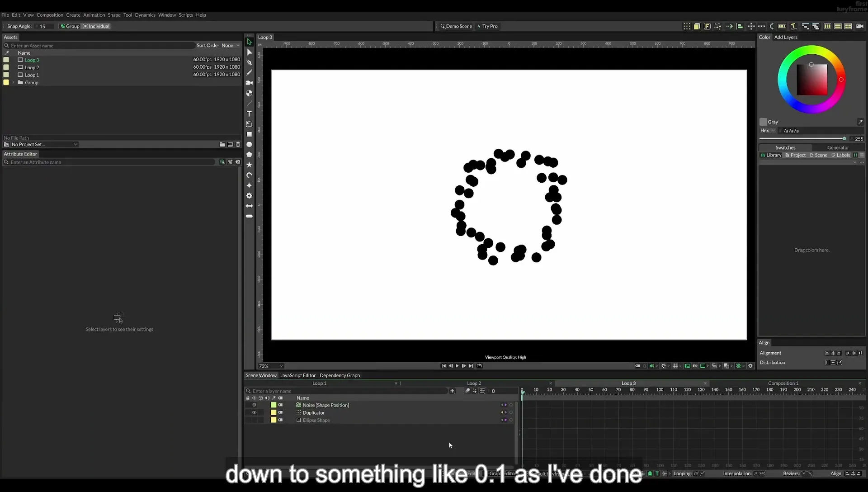Select the Star shape tool
868x492 pixels.
249,165
